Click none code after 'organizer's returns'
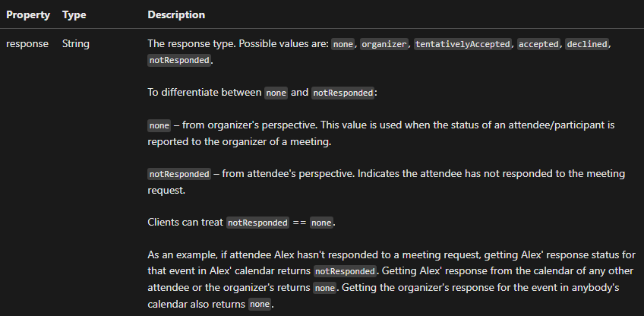 [x=325, y=288]
